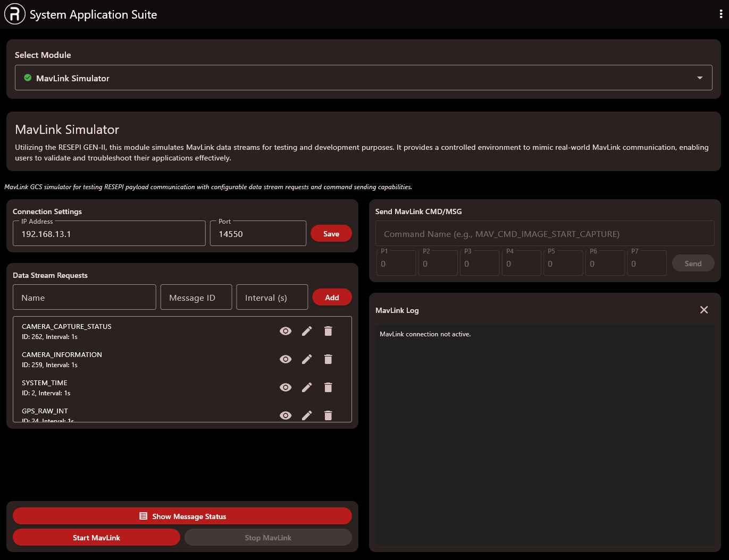Edit the CAMERA_CAPTURE_STATUS stream entry

(x=307, y=331)
